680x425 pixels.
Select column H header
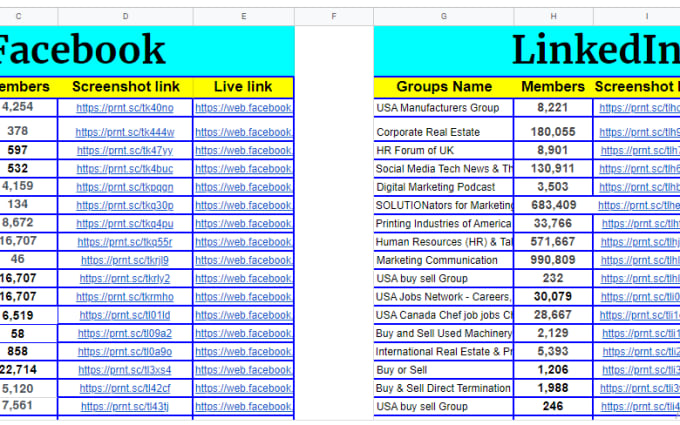[553, 16]
